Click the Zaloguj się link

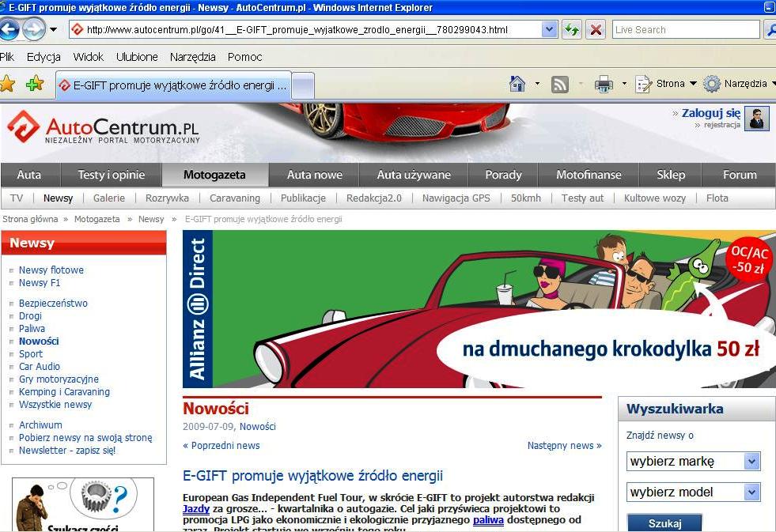click(711, 113)
